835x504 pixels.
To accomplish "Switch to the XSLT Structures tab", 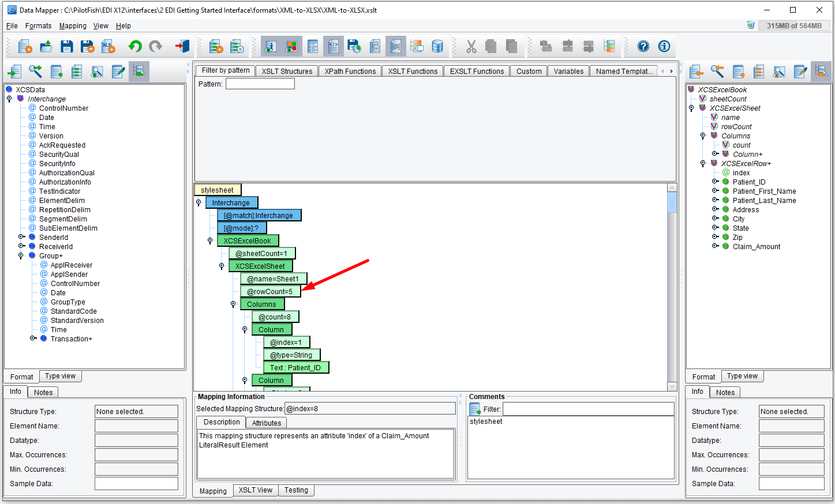I will pos(287,72).
